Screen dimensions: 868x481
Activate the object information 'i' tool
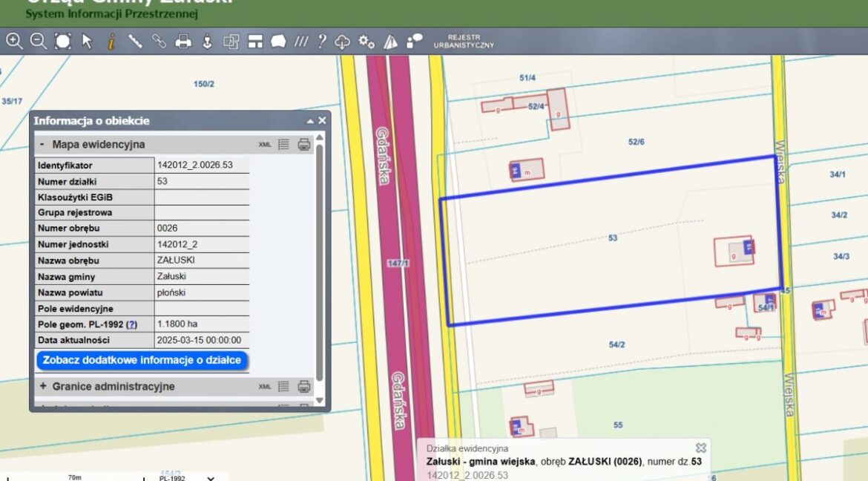pos(111,42)
